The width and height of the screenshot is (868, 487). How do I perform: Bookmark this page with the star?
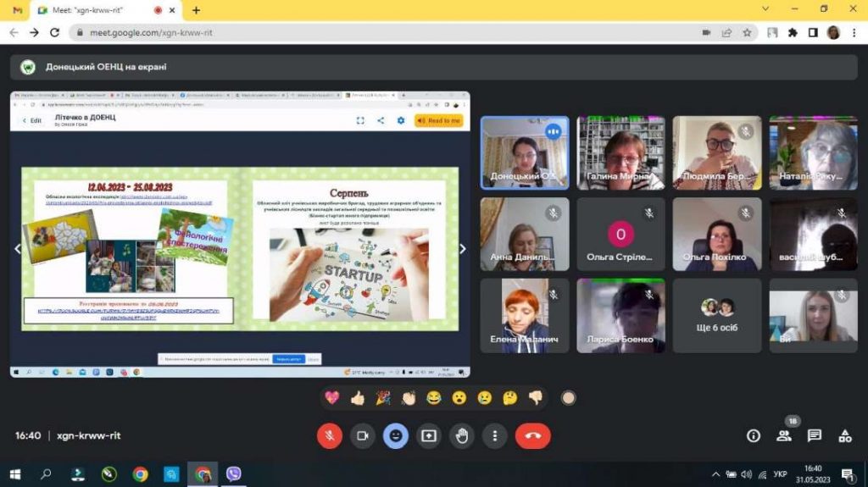coord(747,33)
